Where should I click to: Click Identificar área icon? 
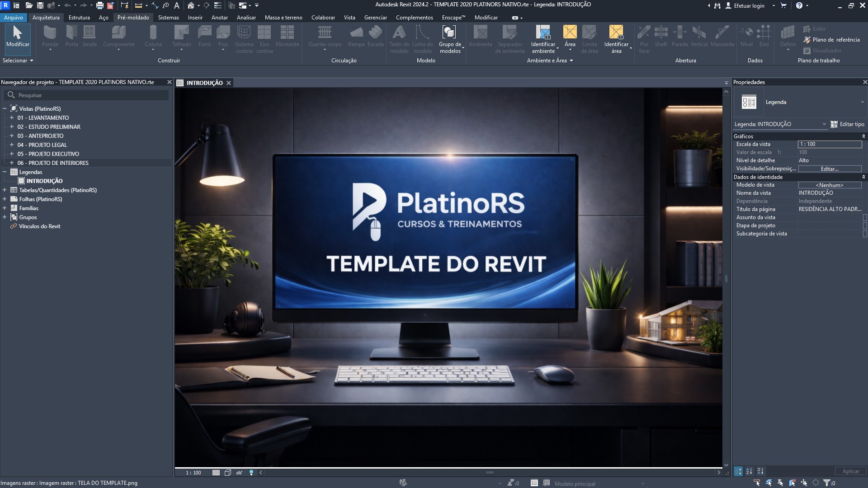click(616, 32)
